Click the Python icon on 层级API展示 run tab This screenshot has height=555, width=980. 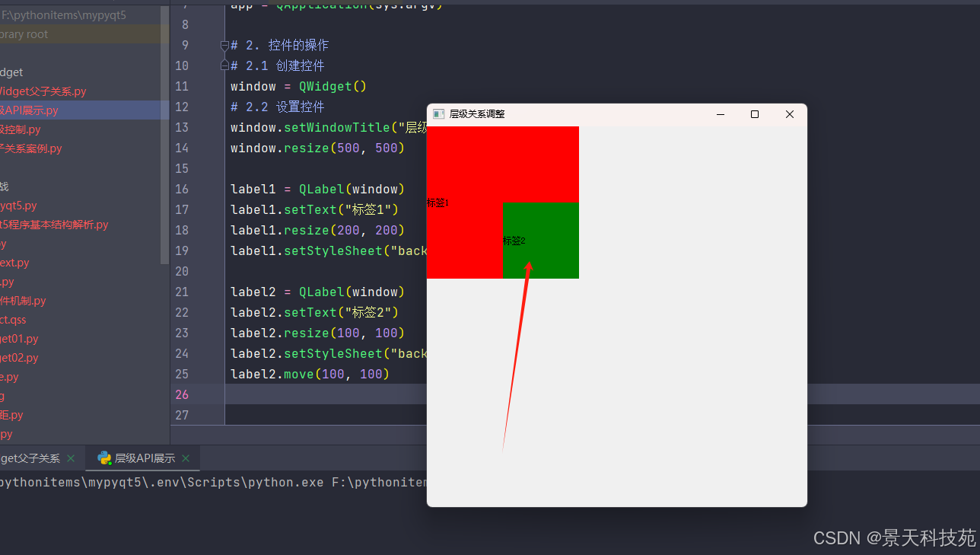click(x=104, y=458)
